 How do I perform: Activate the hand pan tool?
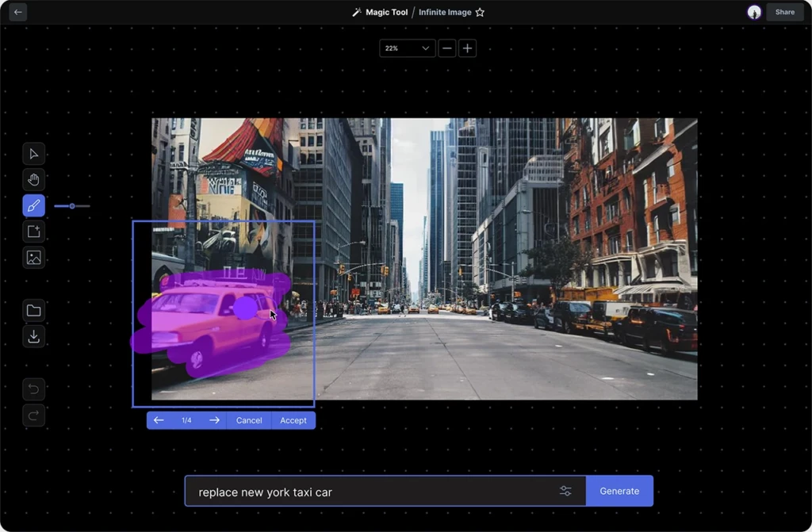tap(33, 180)
